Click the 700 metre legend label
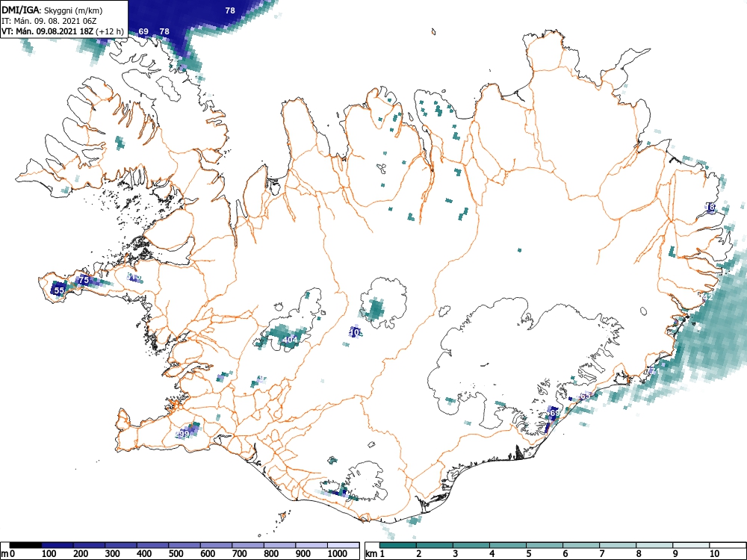Screen dimensions: 747x560 240,554
